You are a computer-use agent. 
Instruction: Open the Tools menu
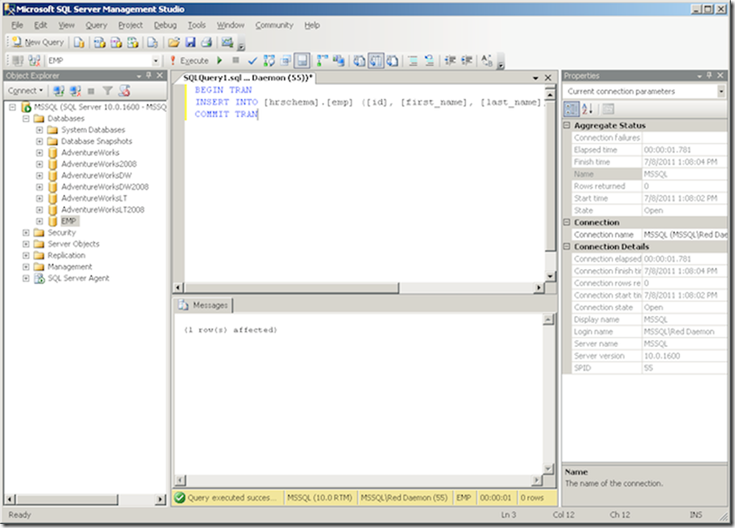197,25
